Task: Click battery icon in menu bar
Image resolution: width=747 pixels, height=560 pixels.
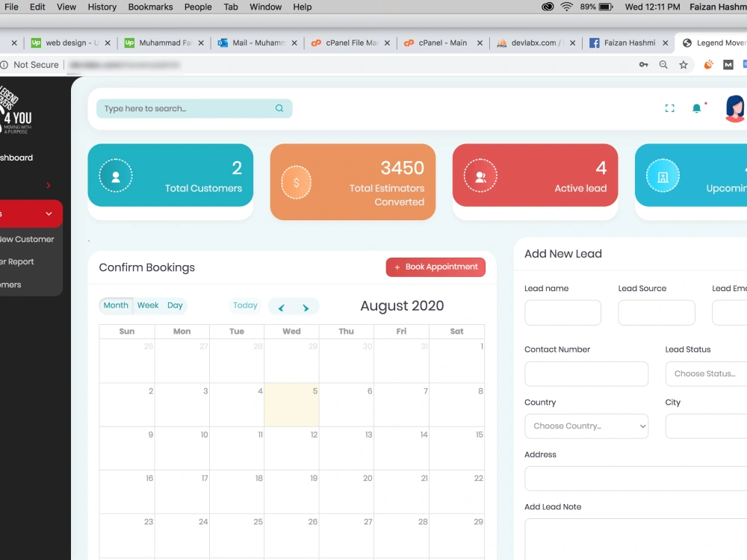Action: point(606,7)
